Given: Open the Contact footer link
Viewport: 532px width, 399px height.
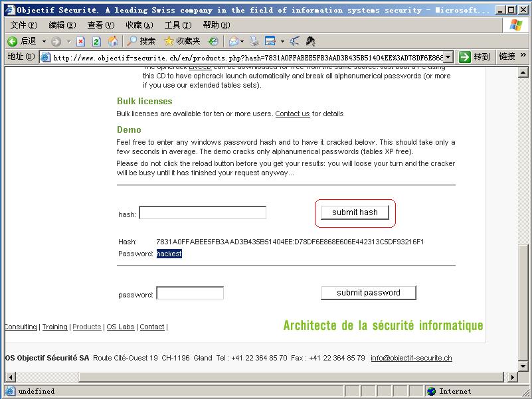Looking at the screenshot, I should 152,327.
